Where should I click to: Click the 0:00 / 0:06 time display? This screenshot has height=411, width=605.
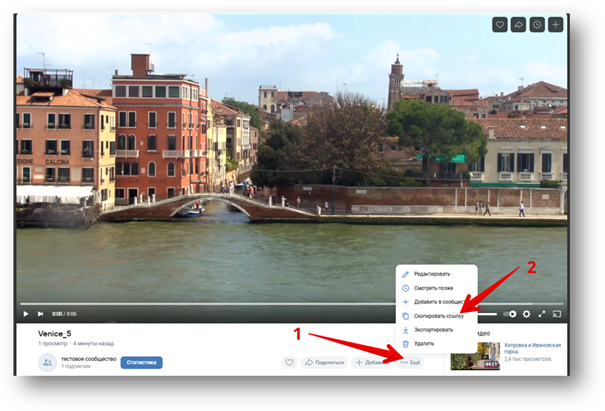[x=64, y=314]
